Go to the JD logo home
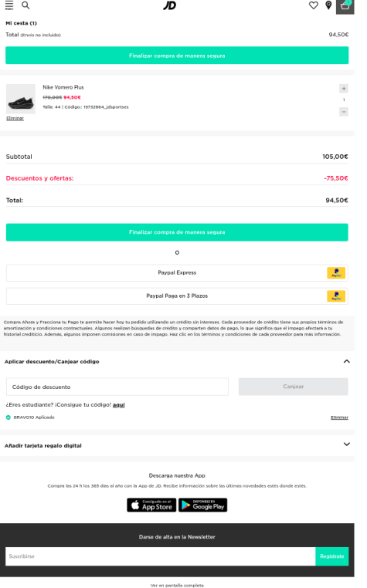The width and height of the screenshot is (367, 588). coord(169,5)
